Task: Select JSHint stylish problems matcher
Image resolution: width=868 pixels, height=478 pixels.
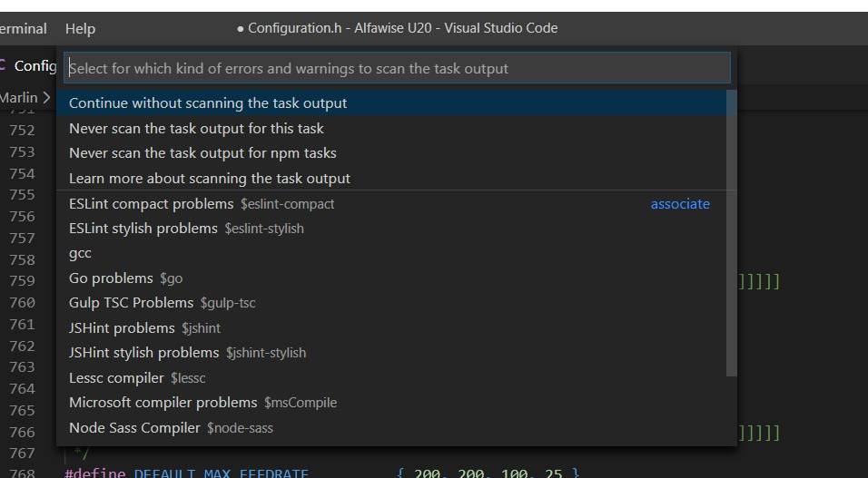Action: coord(187,353)
